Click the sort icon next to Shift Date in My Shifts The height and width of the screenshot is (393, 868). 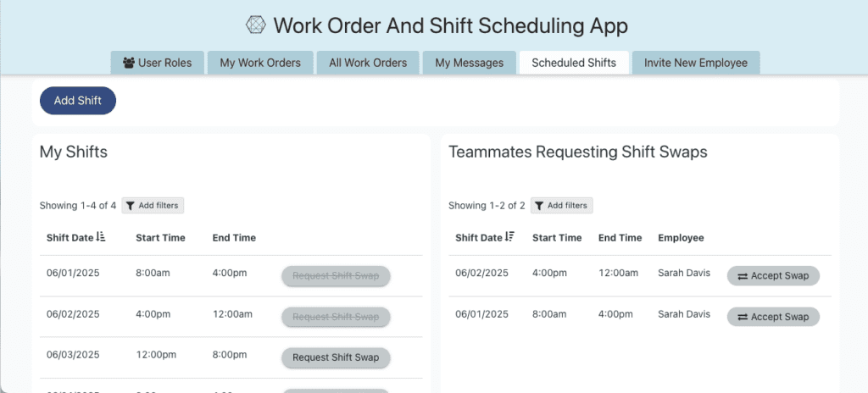tap(101, 238)
